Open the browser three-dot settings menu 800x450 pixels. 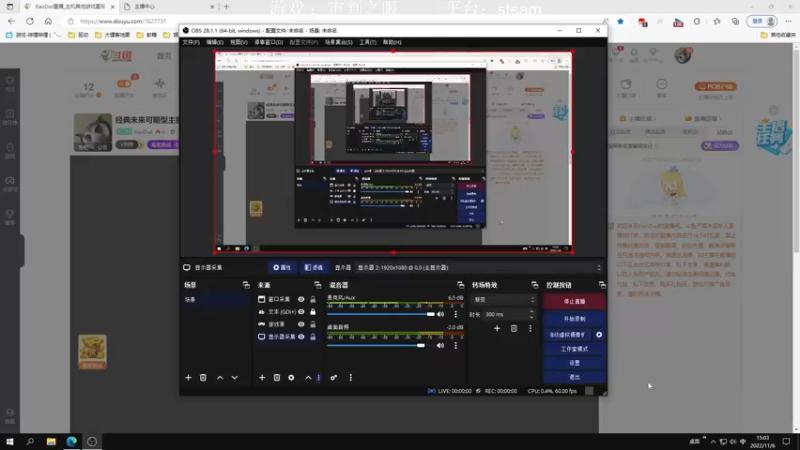(788, 21)
